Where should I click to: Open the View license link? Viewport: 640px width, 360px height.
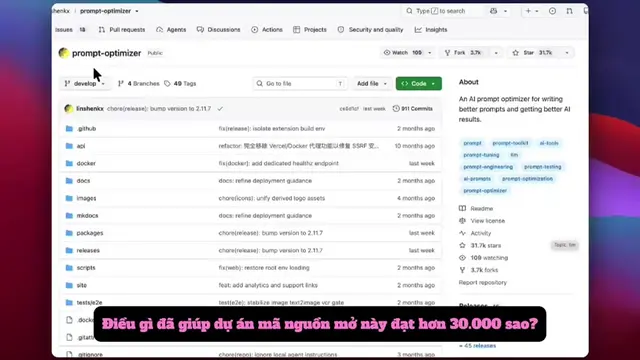pos(482,221)
